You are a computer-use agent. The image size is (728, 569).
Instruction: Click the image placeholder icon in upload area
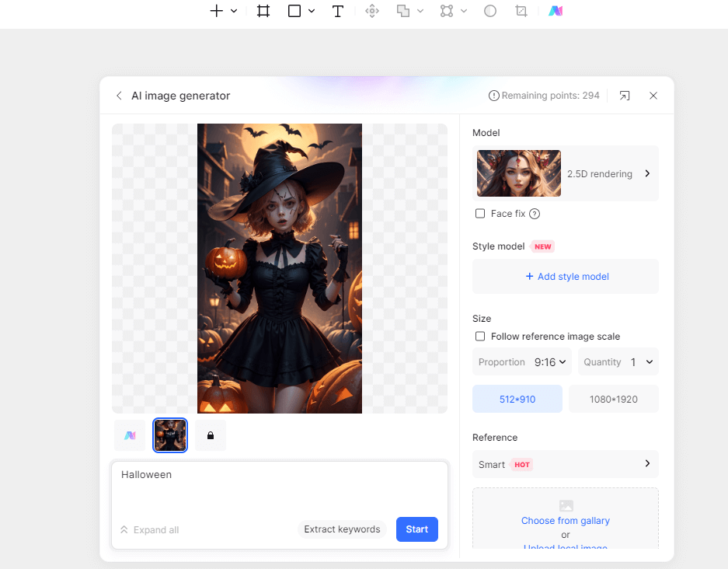click(x=566, y=505)
